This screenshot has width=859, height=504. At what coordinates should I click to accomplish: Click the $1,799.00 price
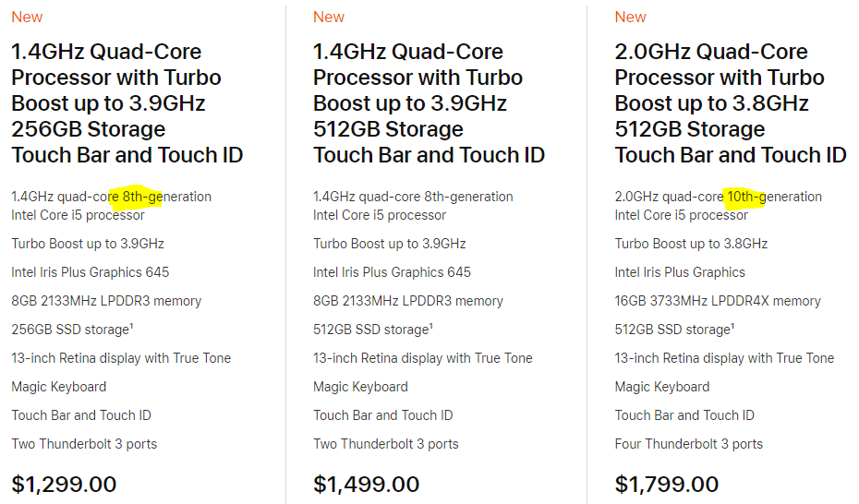point(667,484)
